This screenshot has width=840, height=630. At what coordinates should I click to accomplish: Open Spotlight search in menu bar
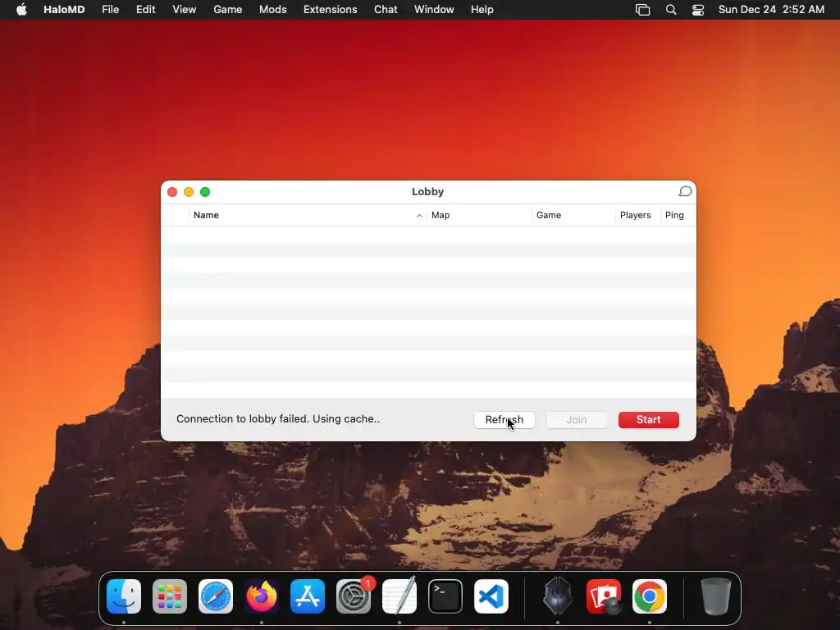point(671,10)
